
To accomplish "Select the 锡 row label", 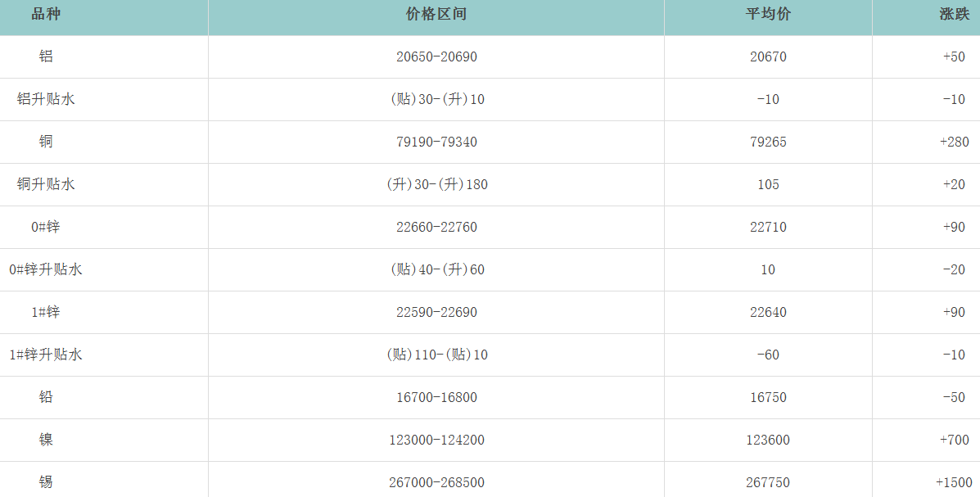I will (46, 483).
